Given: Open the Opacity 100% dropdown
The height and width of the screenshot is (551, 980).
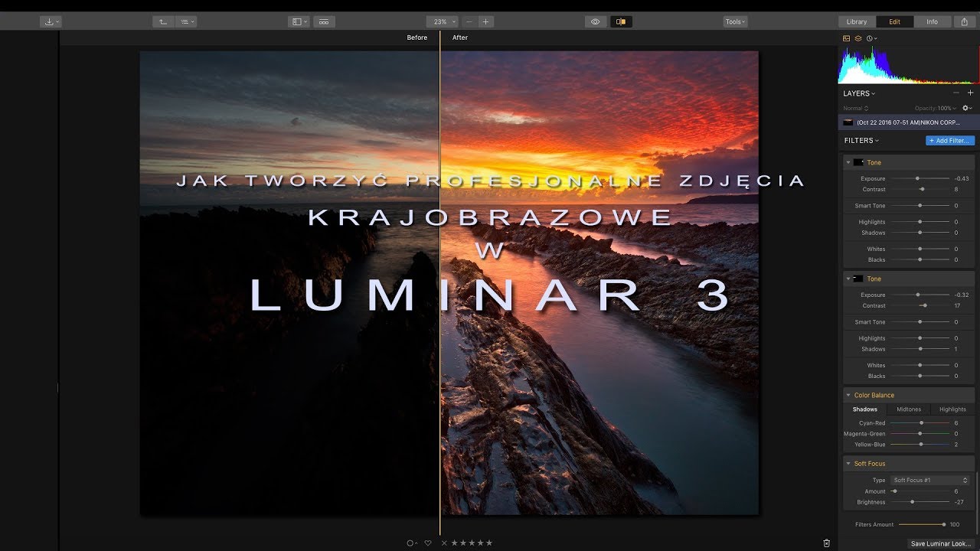Looking at the screenshot, I should [x=936, y=108].
